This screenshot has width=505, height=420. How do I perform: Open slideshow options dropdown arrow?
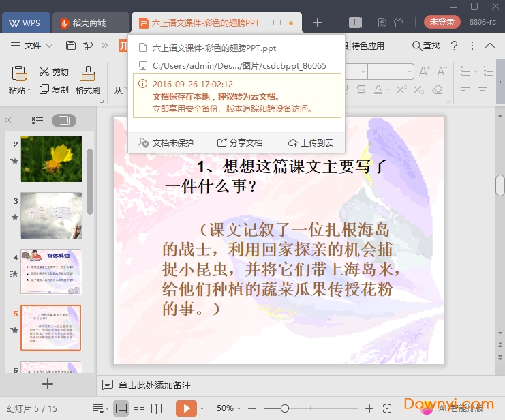click(202, 408)
